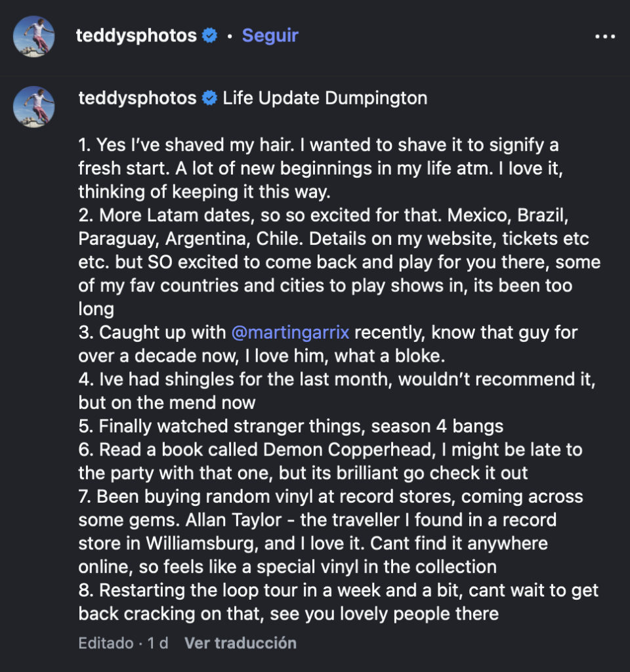Open the @martingarrix mention link

pos(293,332)
